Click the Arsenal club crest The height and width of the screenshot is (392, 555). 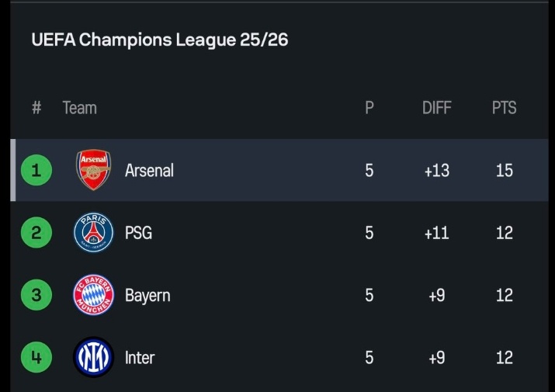93,170
